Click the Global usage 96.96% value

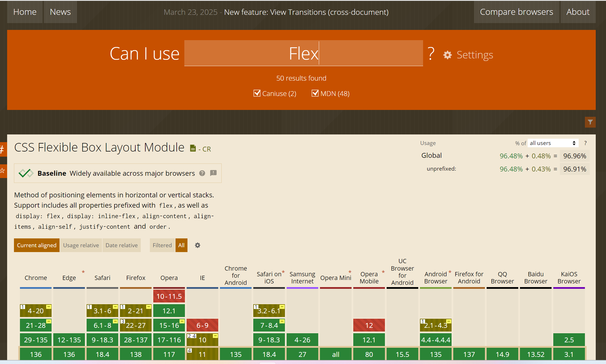pos(575,156)
